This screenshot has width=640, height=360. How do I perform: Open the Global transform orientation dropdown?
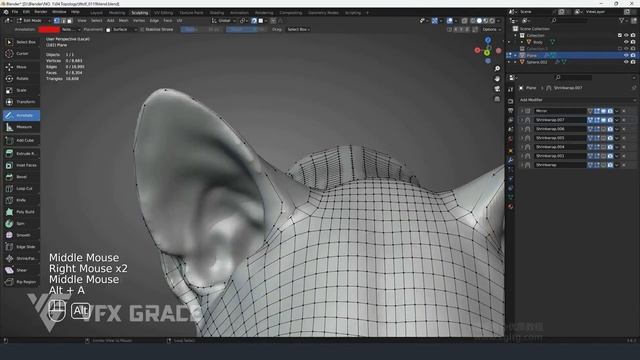tap(224, 20)
